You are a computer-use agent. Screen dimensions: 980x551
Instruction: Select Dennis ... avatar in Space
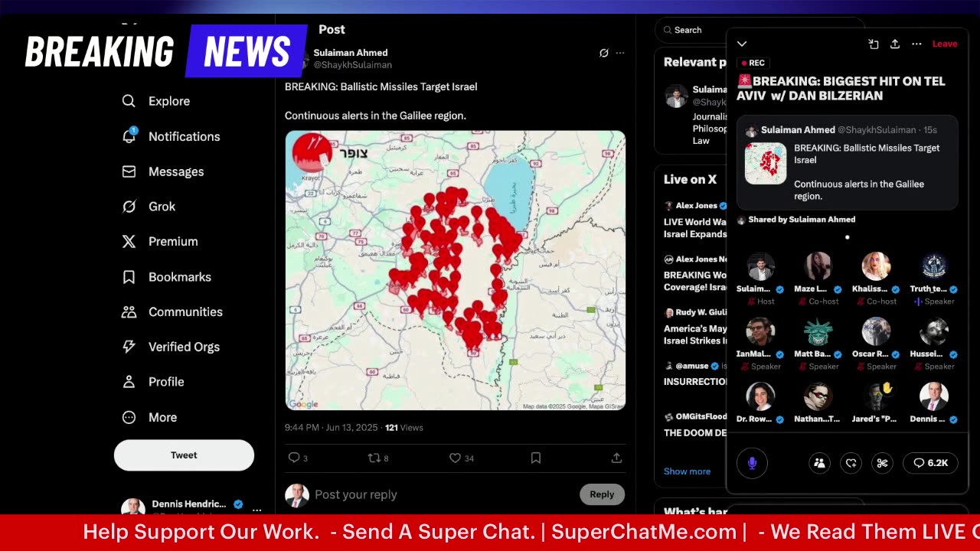click(934, 396)
